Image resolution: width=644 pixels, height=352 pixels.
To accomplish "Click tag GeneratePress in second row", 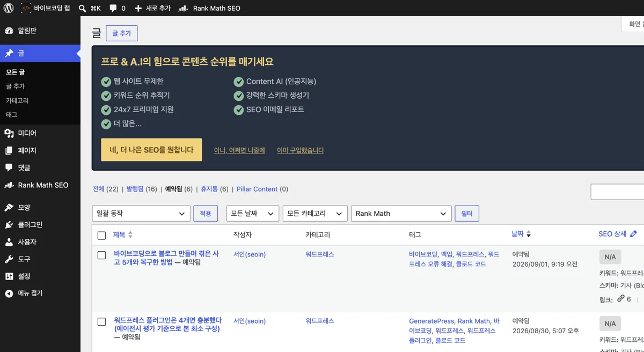I will (x=431, y=321).
